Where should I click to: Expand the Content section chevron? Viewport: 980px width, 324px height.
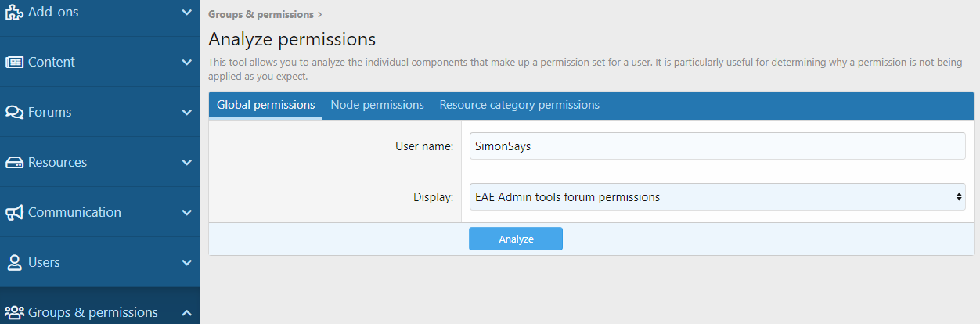(186, 63)
